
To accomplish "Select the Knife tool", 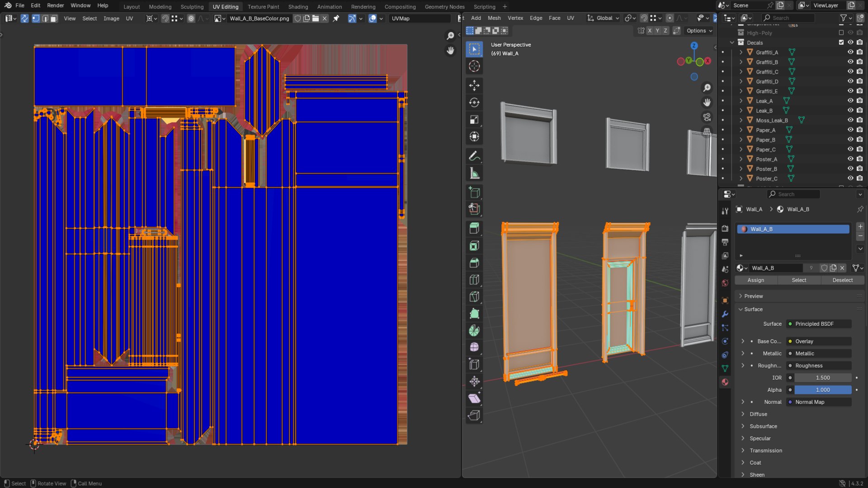I will [x=474, y=297].
